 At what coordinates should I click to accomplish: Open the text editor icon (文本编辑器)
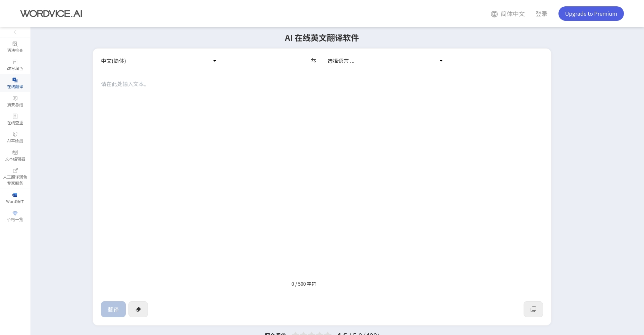click(x=15, y=152)
